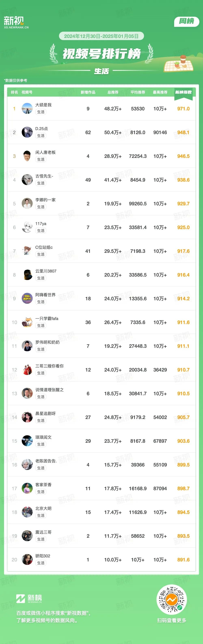Open 117ya's anime avatar
The image size is (203, 644).
click(27, 227)
